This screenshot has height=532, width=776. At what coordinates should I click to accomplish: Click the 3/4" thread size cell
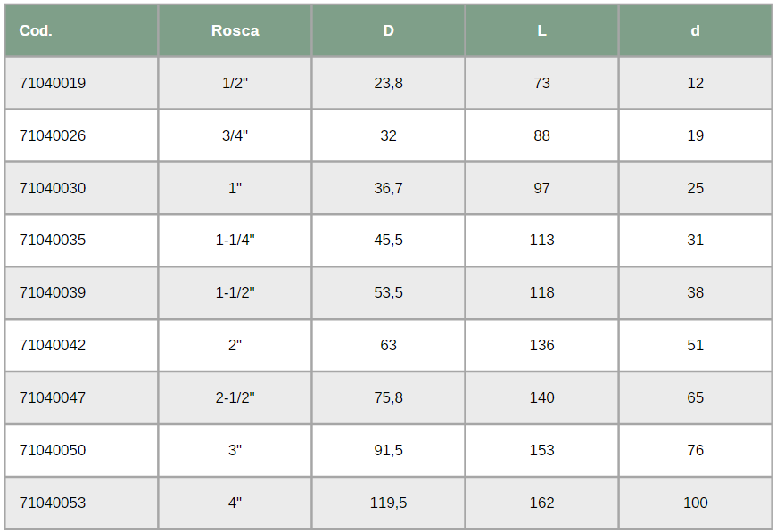[x=235, y=135]
